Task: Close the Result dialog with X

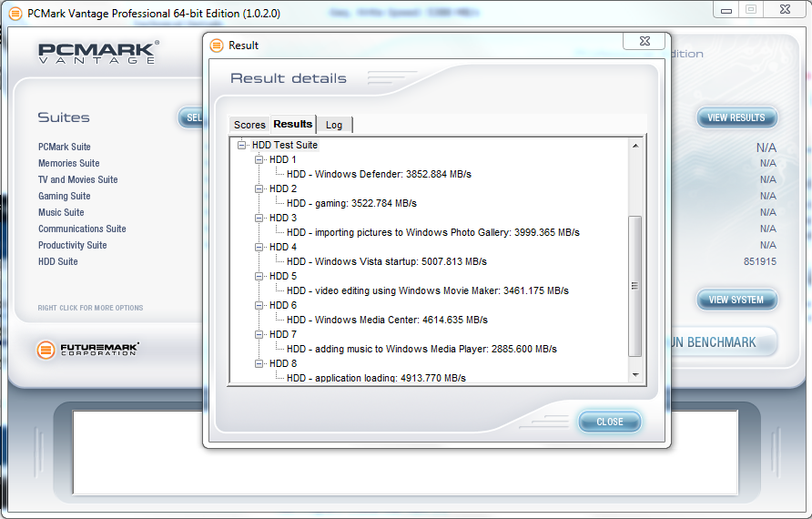Action: (645, 42)
